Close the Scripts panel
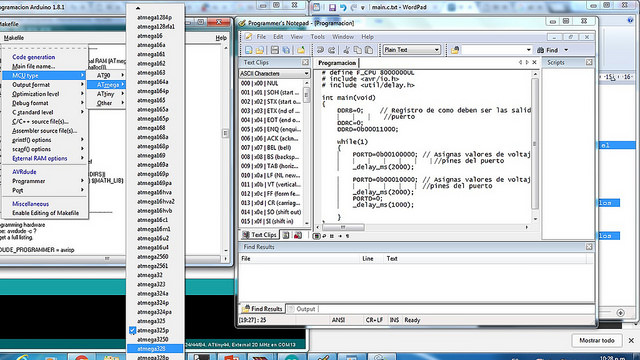This screenshot has height=360, width=640. [589, 62]
